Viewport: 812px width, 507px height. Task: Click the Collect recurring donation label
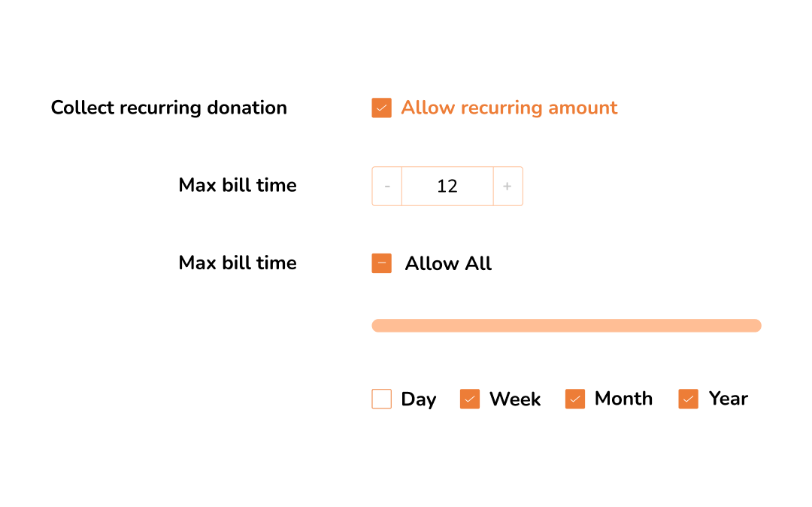click(x=168, y=108)
